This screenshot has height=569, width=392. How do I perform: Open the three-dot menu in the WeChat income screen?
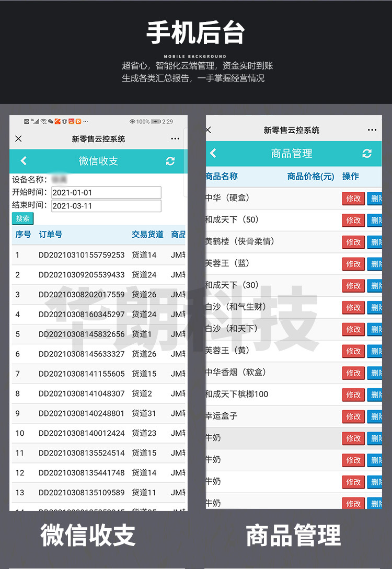click(175, 138)
